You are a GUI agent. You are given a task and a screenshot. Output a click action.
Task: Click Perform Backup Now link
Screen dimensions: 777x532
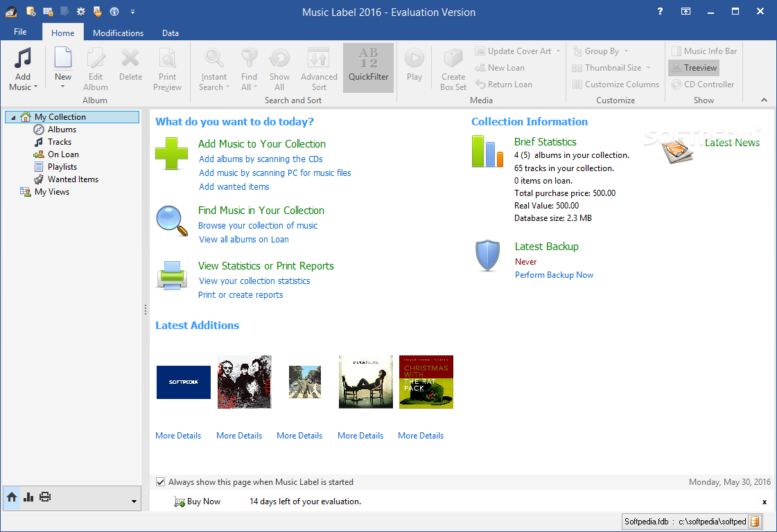point(554,276)
